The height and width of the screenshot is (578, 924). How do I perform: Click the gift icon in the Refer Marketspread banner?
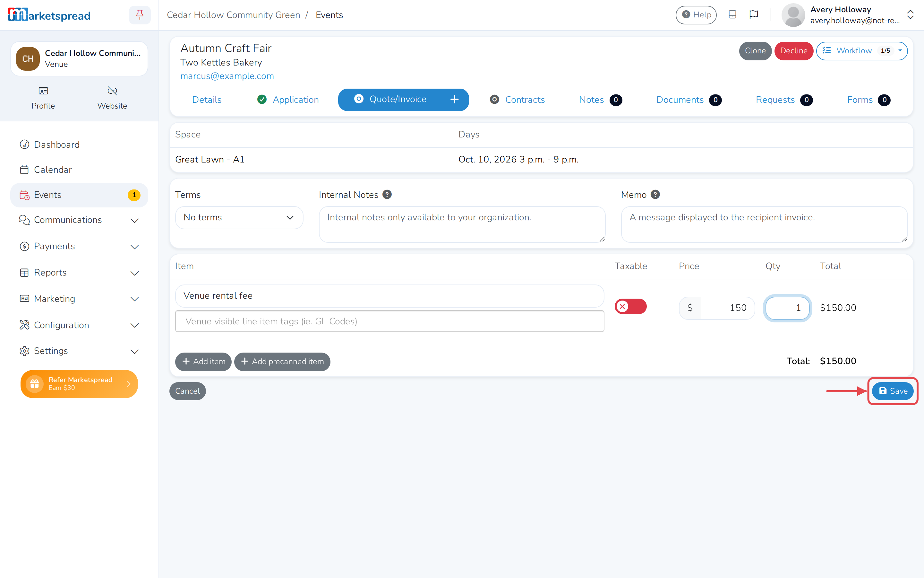34,383
